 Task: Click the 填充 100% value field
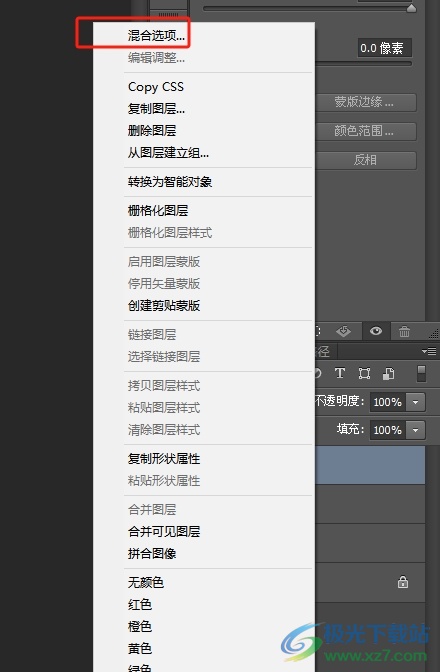coord(387,430)
